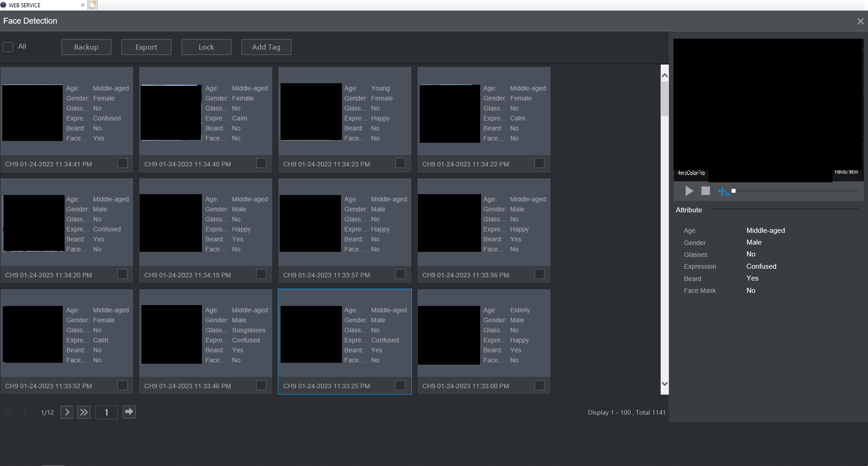This screenshot has width=868, height=466.
Task: Click the Elderly age value
Action: tap(520, 310)
